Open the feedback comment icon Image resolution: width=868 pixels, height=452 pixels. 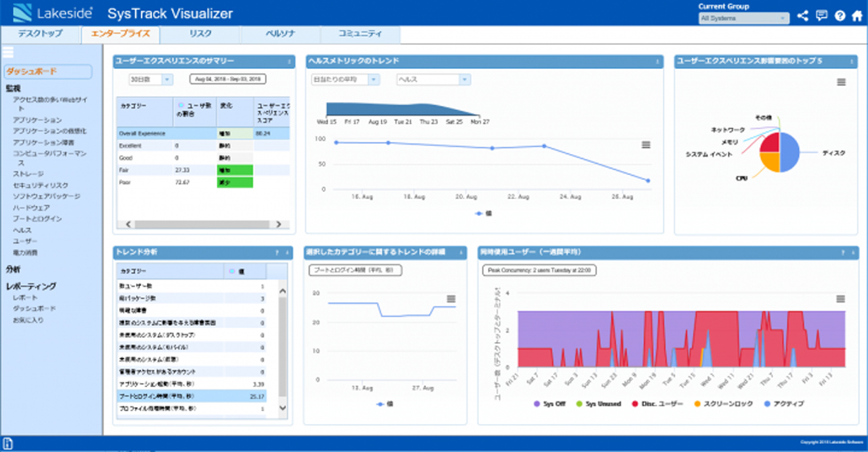[x=821, y=16]
